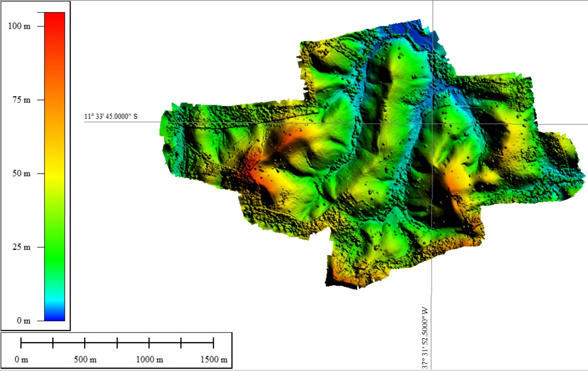
Task: Click the "1500 m" scale bar label
Action: [x=213, y=360]
